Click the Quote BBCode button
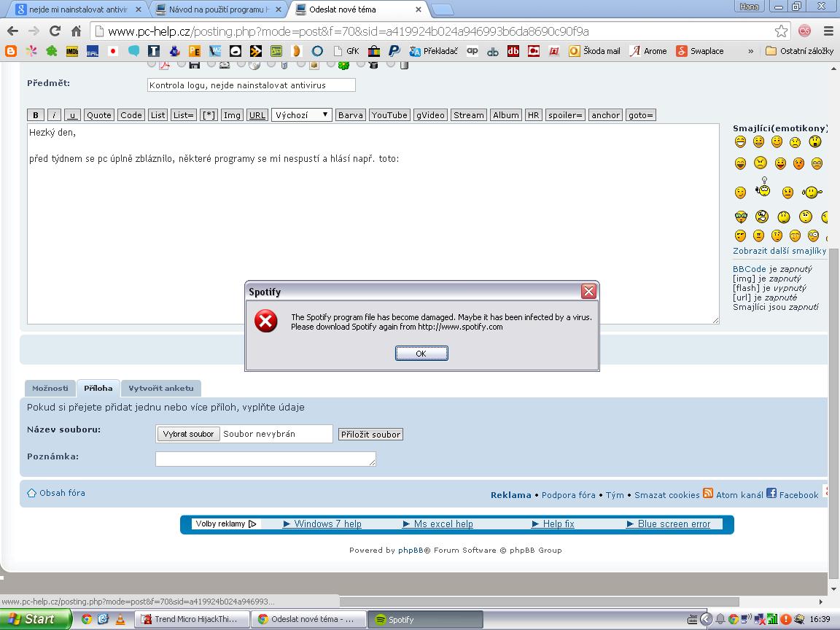Image resolution: width=840 pixels, height=630 pixels. 99,114
